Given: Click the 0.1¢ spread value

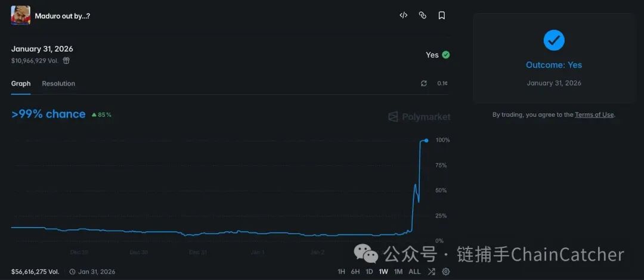Looking at the screenshot, I should tap(442, 83).
